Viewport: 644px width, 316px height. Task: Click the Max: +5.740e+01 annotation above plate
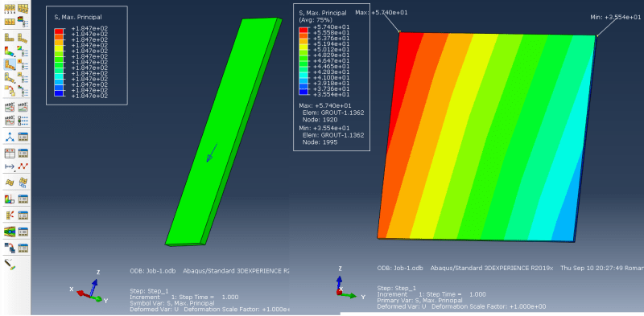point(381,12)
